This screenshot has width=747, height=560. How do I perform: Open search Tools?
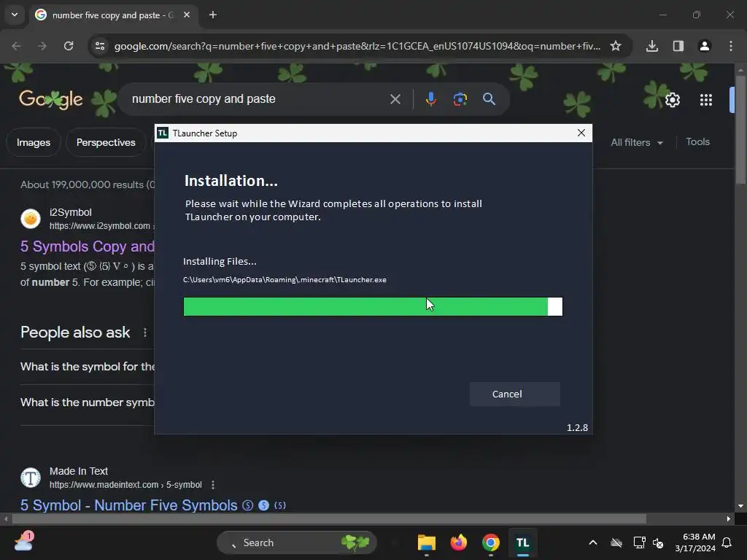tap(697, 142)
